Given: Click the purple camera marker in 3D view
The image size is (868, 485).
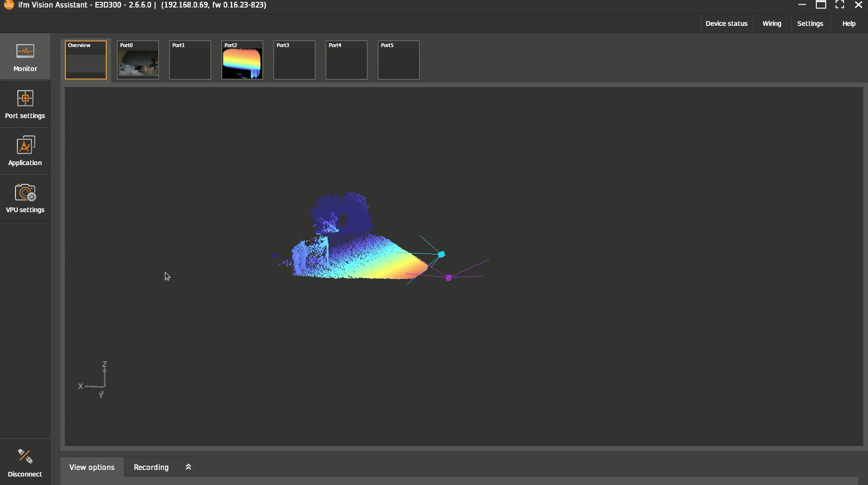Looking at the screenshot, I should click(x=448, y=278).
